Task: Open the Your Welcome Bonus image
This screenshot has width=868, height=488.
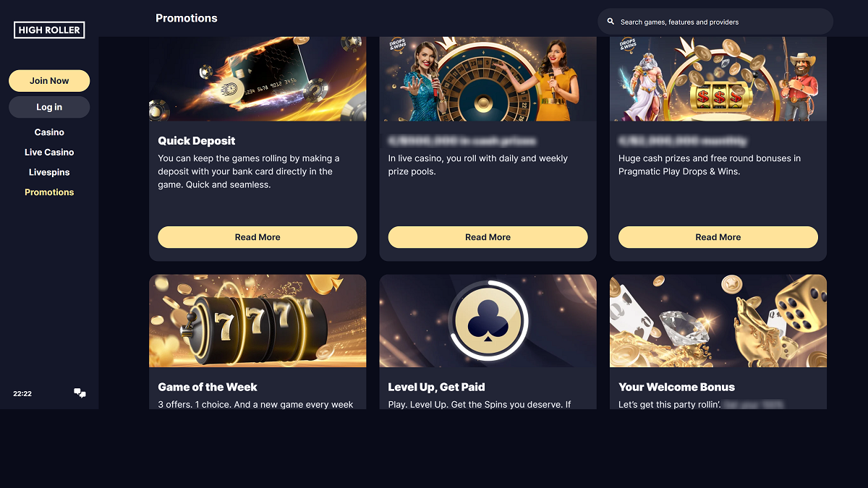Action: (718, 320)
